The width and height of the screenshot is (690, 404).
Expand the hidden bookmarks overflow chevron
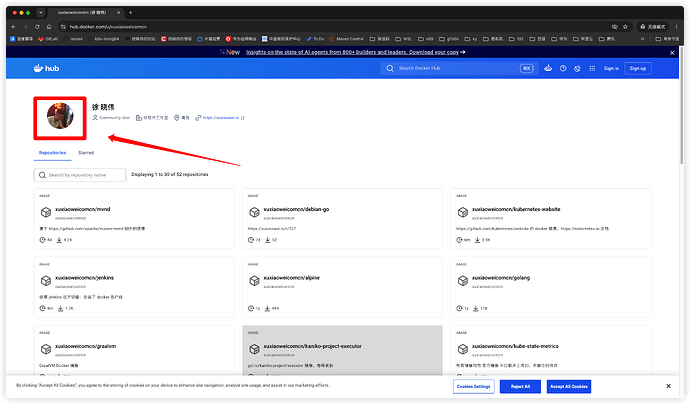pos(642,39)
